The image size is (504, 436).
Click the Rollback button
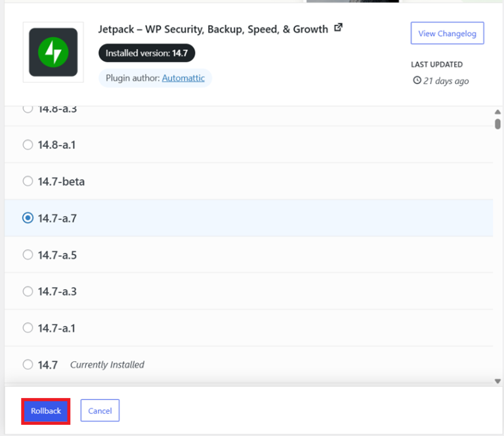tap(46, 411)
